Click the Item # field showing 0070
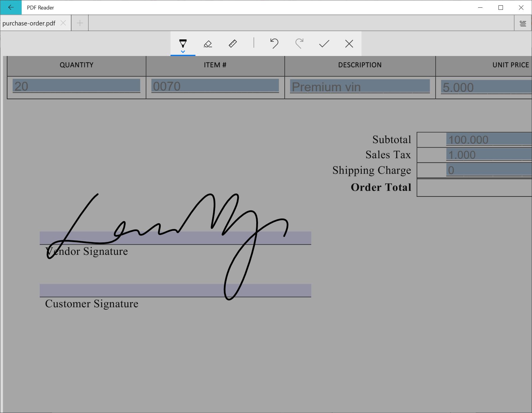Viewport: 532px width, 413px height. tap(215, 86)
